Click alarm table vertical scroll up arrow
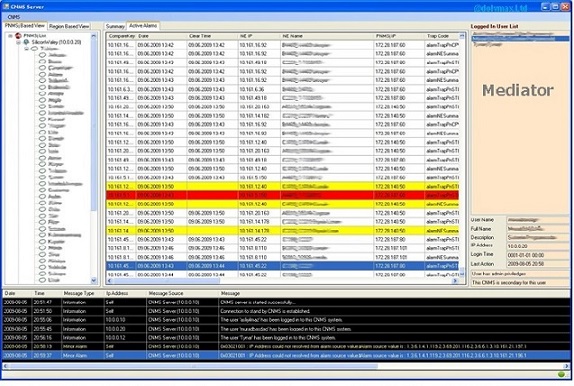The width and height of the screenshot is (574, 386). 462,36
